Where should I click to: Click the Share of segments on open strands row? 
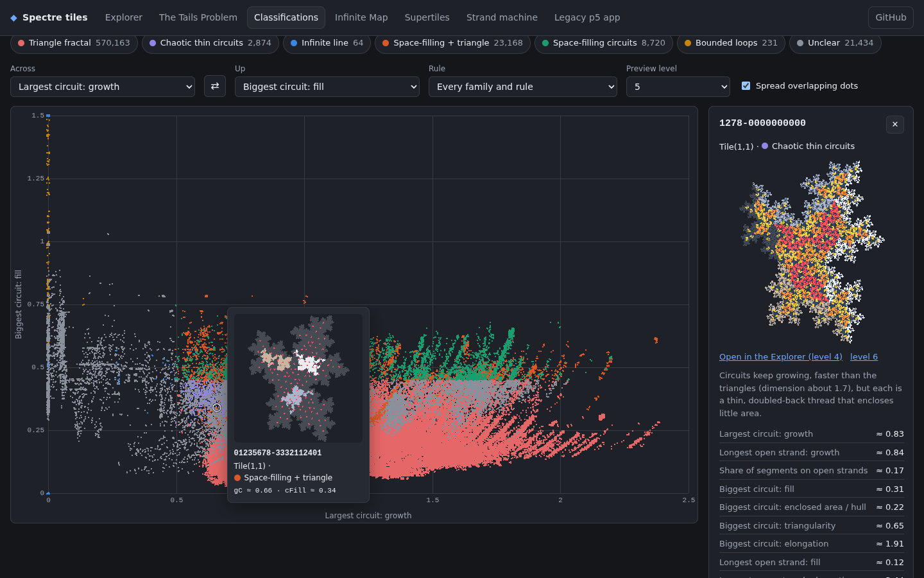pyautogui.click(x=812, y=471)
